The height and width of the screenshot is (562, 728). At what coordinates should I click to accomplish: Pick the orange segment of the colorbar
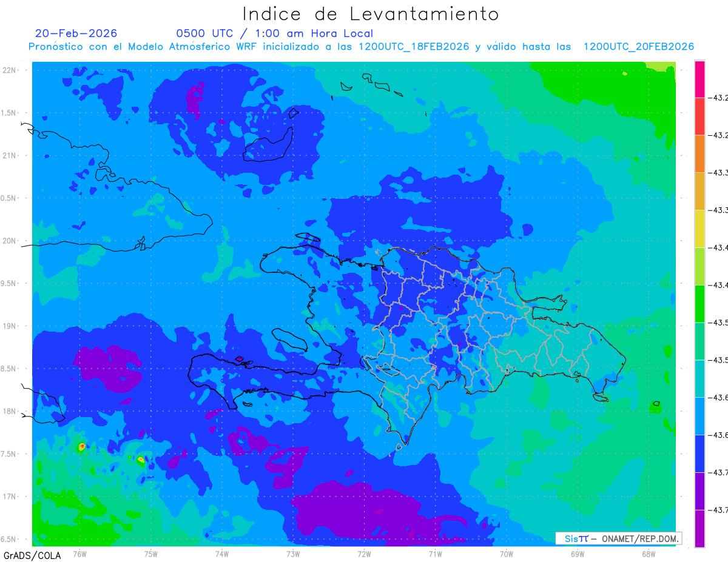point(699,154)
